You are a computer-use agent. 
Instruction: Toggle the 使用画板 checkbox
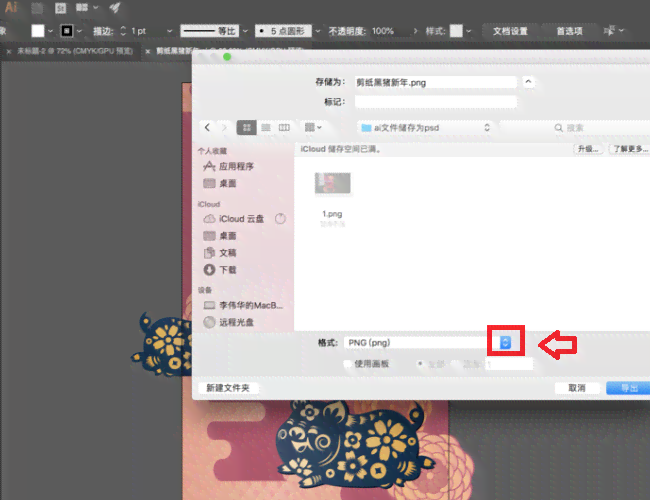tap(347, 364)
